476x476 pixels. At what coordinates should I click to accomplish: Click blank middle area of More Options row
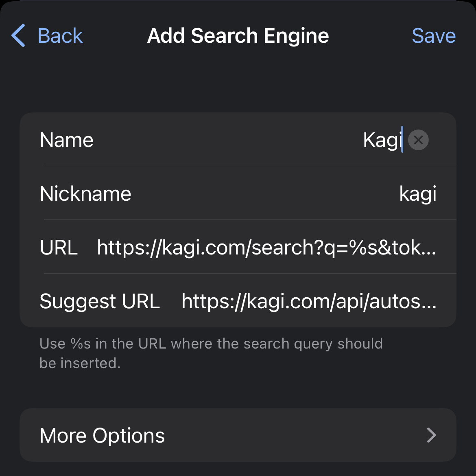point(293,435)
